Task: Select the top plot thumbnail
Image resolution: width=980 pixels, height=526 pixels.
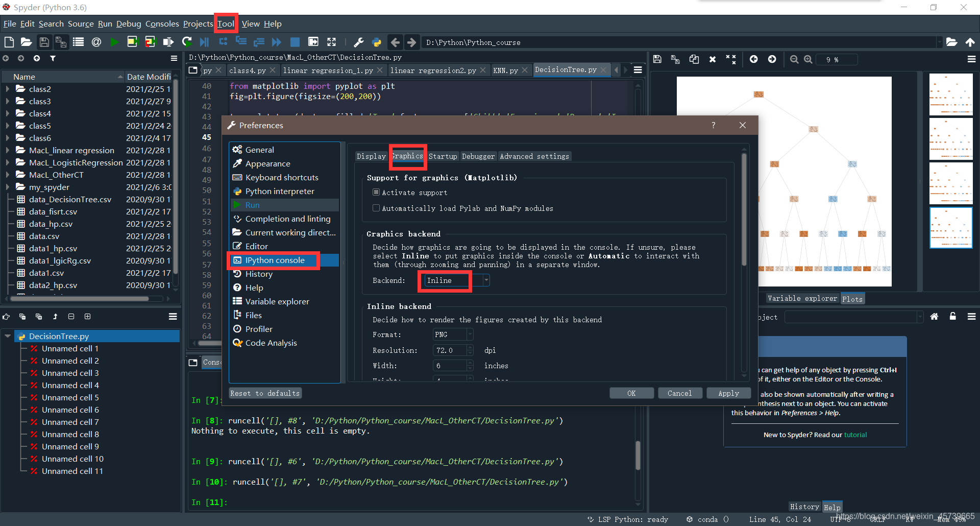Action: 951,94
